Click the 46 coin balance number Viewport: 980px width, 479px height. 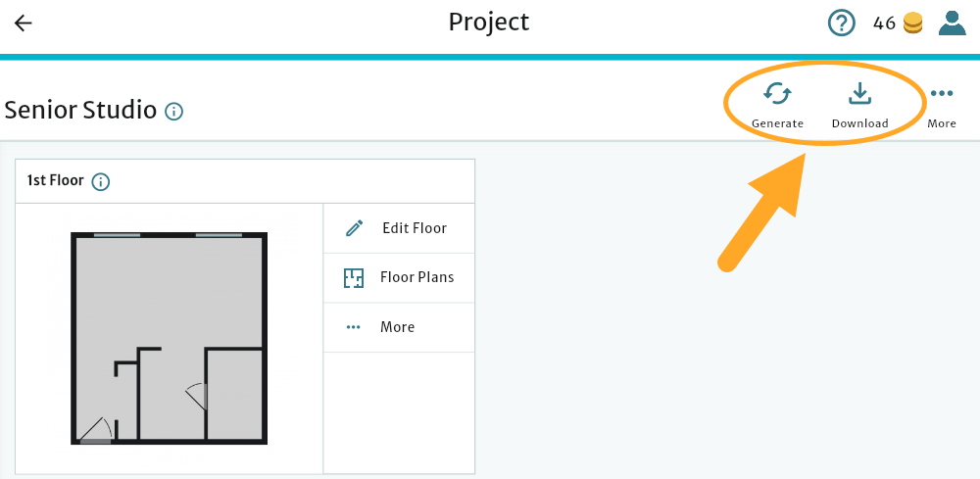click(884, 24)
